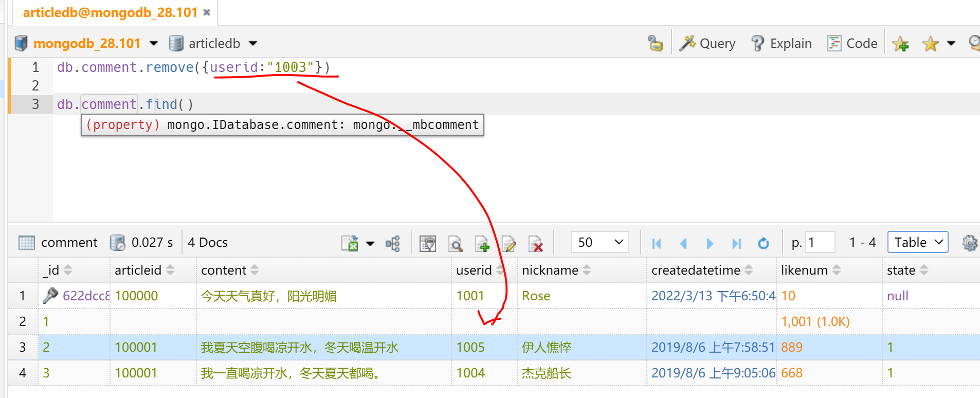980x398 pixels.
Task: Click the edit document pencil icon
Action: pyautogui.click(x=509, y=243)
